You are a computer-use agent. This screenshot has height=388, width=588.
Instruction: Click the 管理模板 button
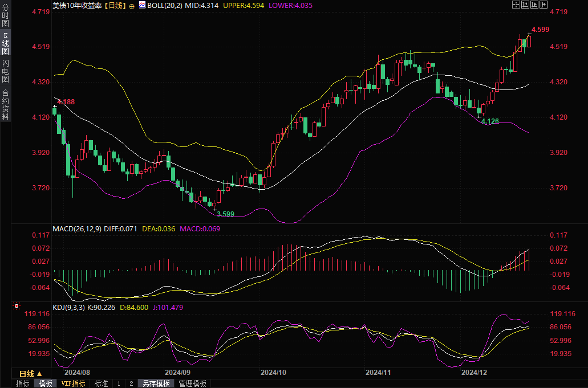(192, 383)
